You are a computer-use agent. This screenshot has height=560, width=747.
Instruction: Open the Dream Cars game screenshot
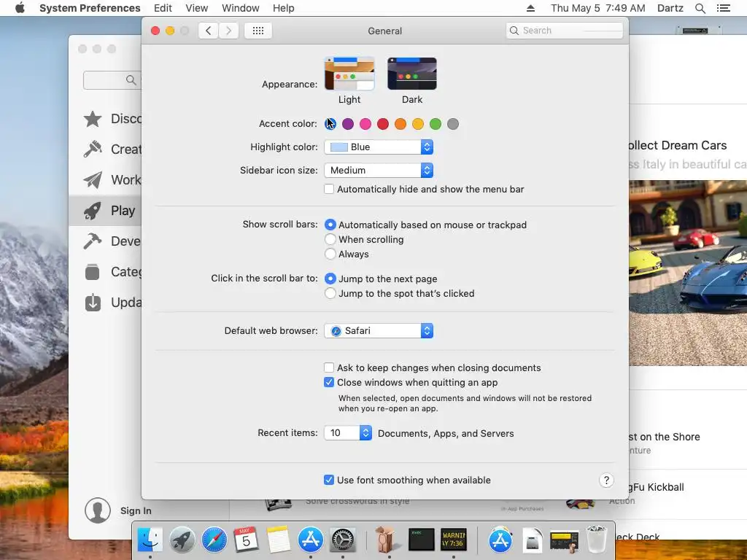click(688, 273)
